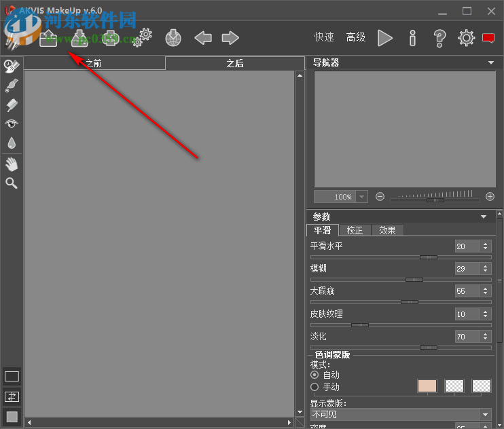Select the eye tool in left toolbar
This screenshot has height=429, width=504.
[12, 124]
